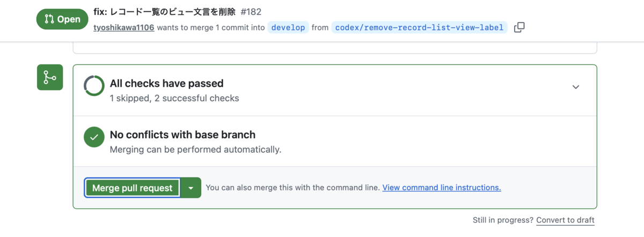
Task: Click the All checks have passed heading
Action: point(166,83)
